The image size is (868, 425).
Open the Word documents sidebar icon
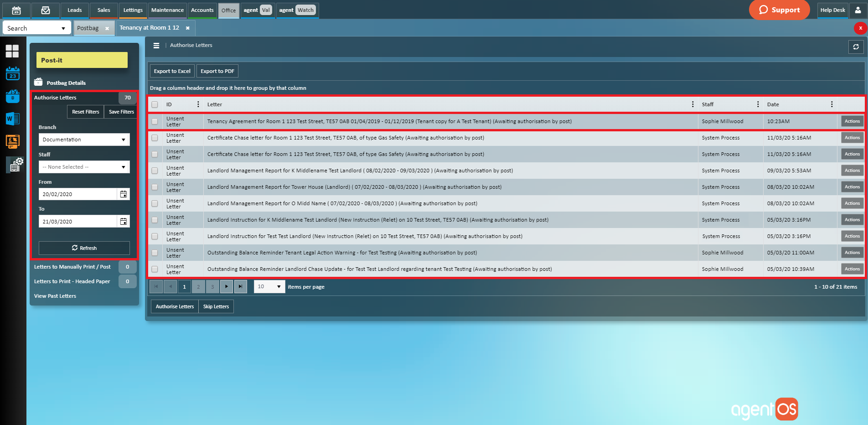pos(12,119)
